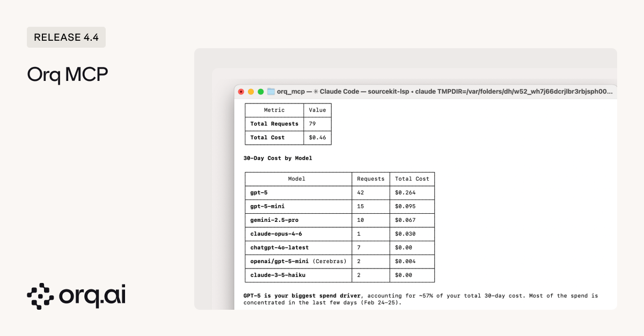Select the Model column header
The image size is (644, 336).
[x=298, y=179]
